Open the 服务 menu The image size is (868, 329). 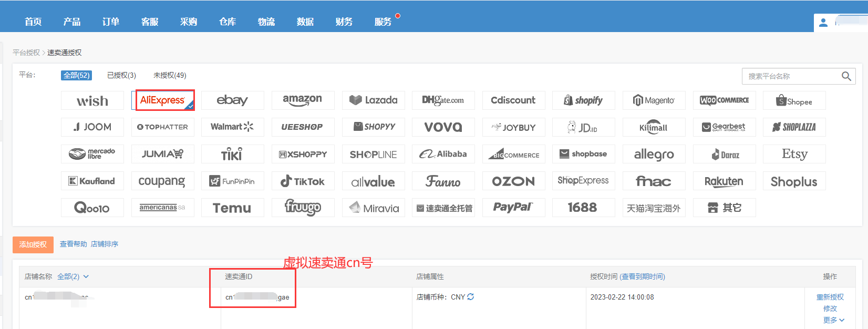(383, 22)
